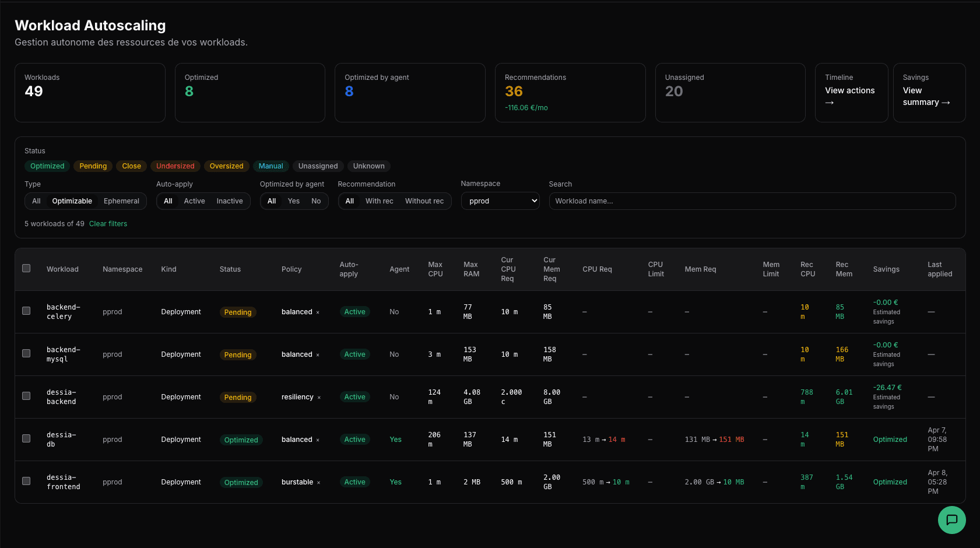Select 'Without rec' in the Recommendation filter
This screenshot has width=980, height=548.
[424, 201]
